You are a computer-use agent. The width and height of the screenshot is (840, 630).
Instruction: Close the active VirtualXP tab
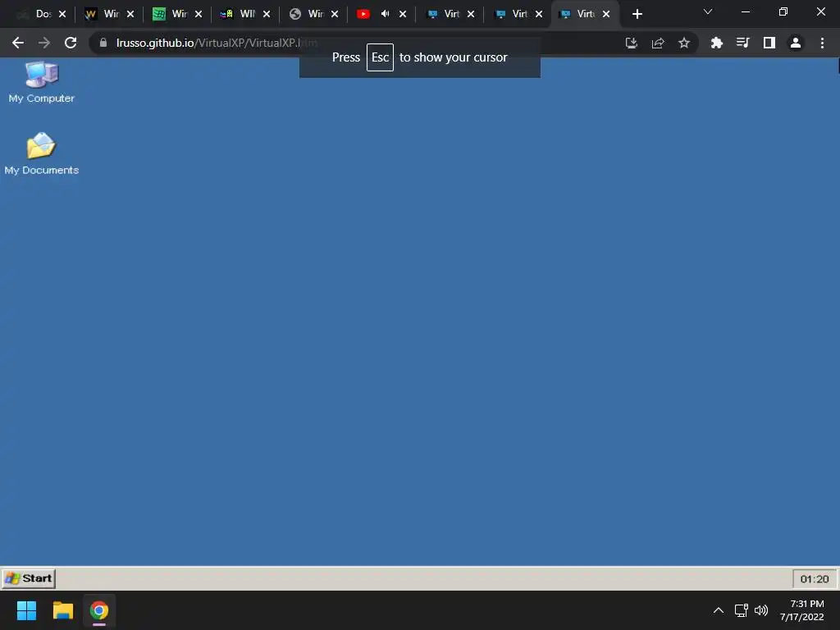click(x=606, y=14)
